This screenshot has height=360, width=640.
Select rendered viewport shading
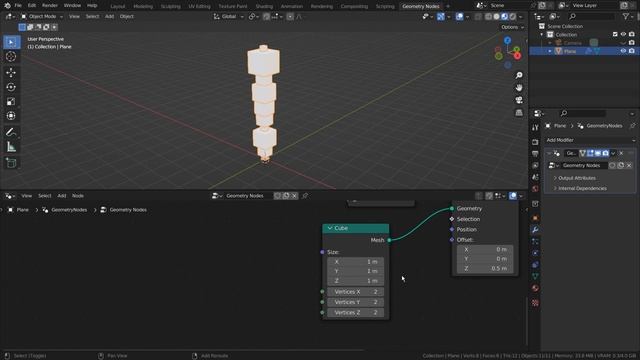pos(512,17)
